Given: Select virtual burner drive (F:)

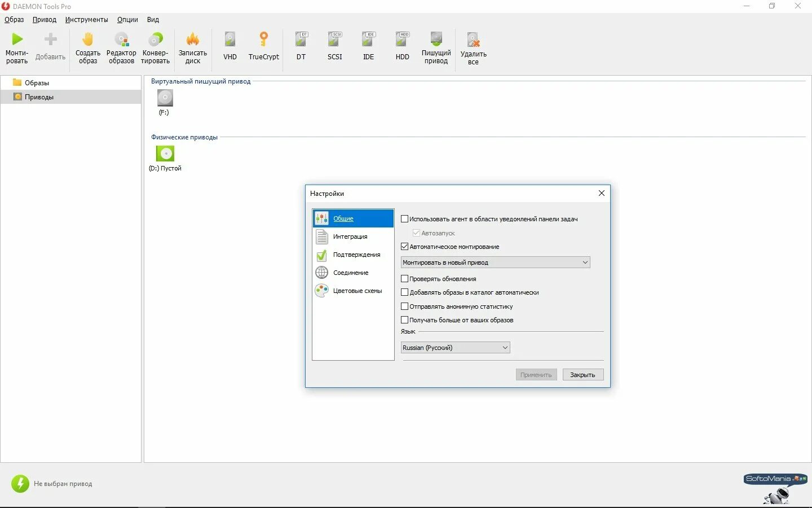Looking at the screenshot, I should click(x=165, y=103).
